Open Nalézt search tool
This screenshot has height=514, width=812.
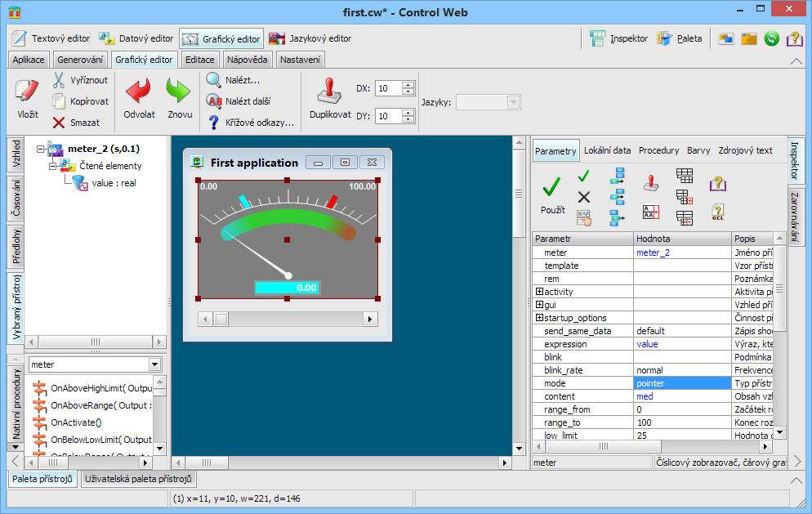(234, 79)
